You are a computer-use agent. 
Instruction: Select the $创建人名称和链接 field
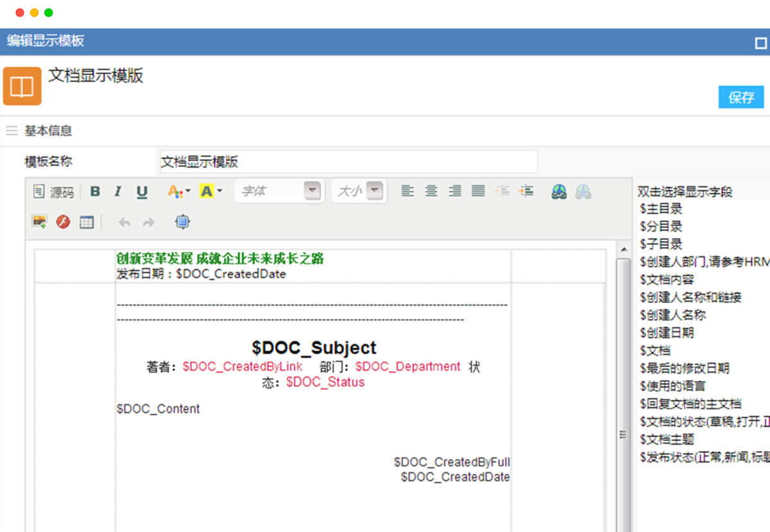690,297
